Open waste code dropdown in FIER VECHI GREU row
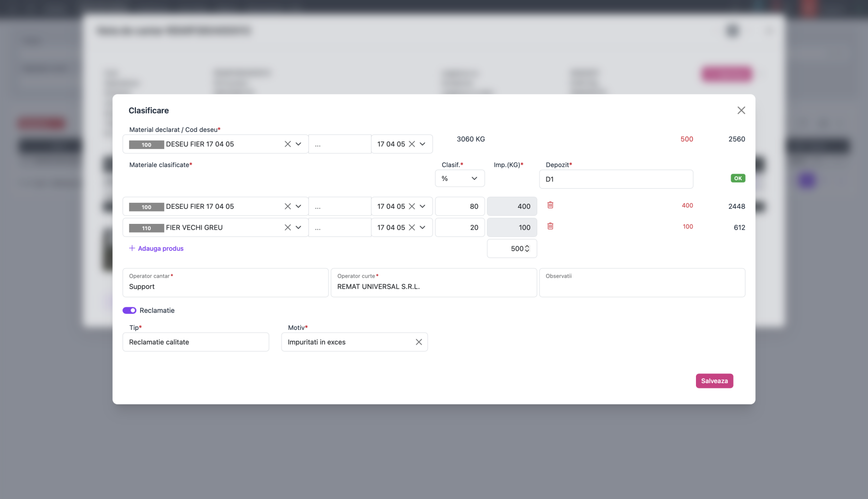This screenshot has width=868, height=499. [423, 228]
